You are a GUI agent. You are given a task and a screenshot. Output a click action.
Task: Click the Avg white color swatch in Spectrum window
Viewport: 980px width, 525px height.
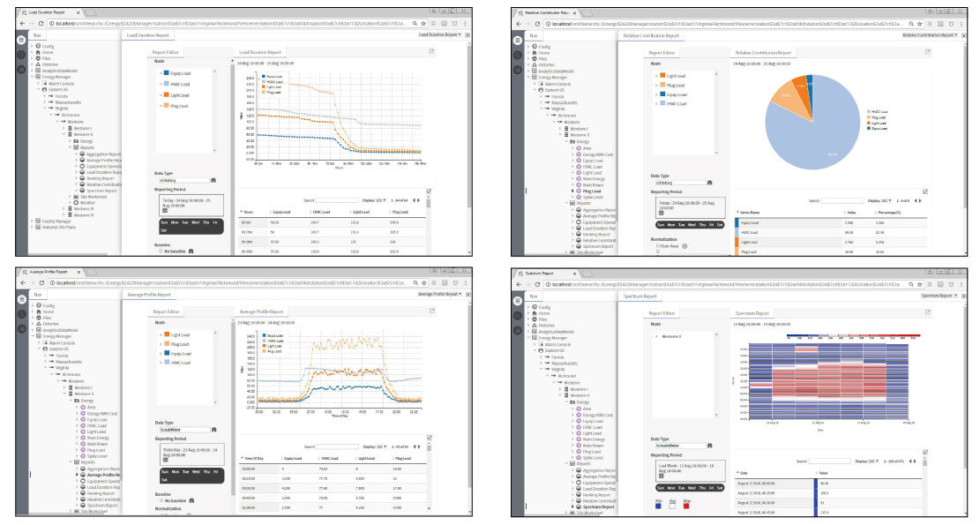(x=672, y=506)
